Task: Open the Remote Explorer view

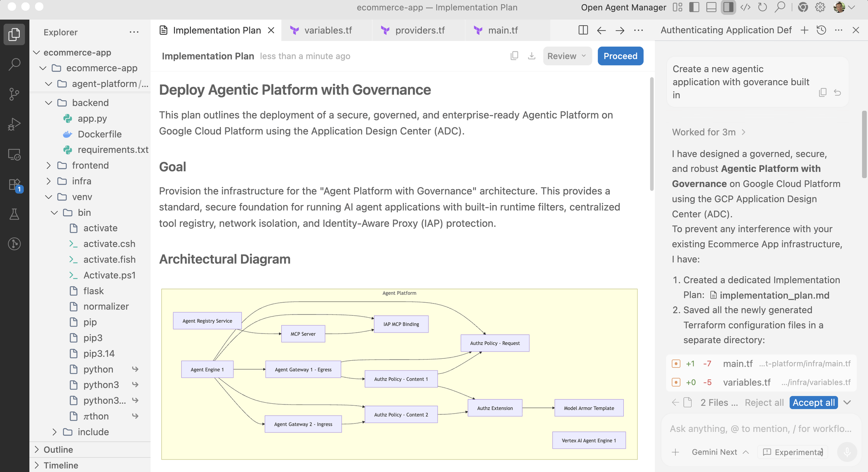Action: point(14,154)
